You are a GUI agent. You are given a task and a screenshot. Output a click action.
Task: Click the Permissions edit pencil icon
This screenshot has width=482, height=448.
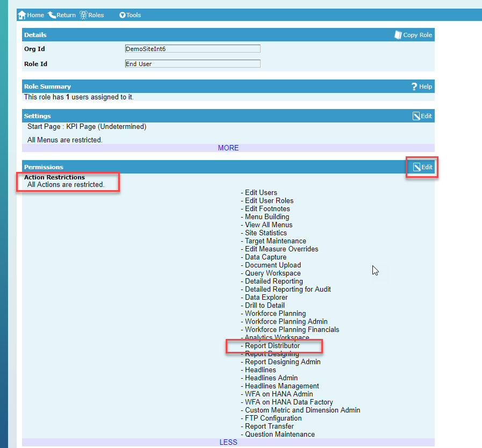coord(417,167)
